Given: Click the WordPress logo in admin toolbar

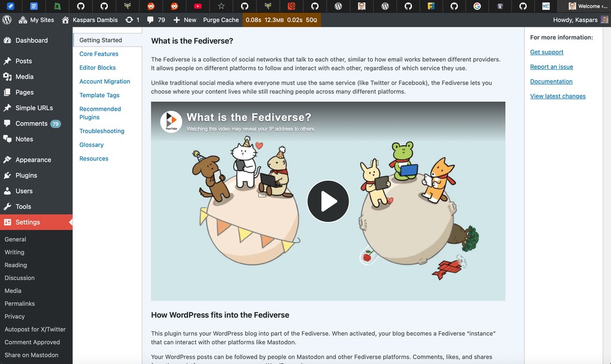Looking at the screenshot, I should pos(7,20).
